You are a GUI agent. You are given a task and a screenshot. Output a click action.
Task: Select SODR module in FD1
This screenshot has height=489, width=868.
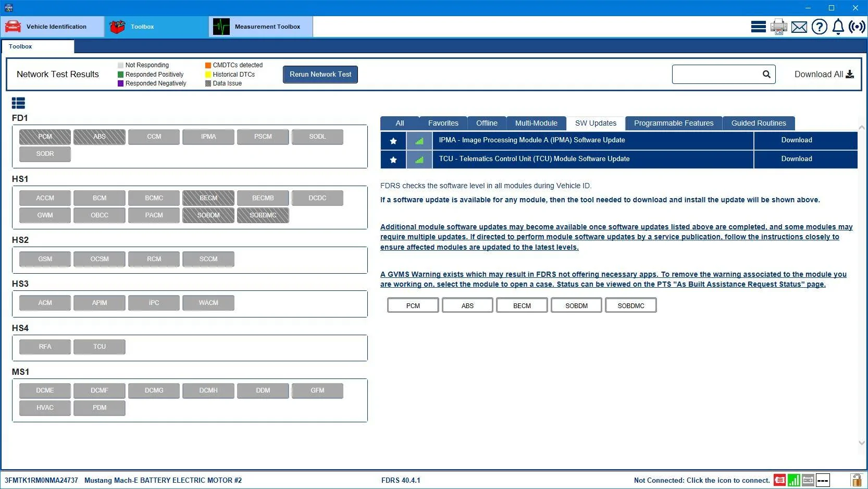(x=45, y=154)
